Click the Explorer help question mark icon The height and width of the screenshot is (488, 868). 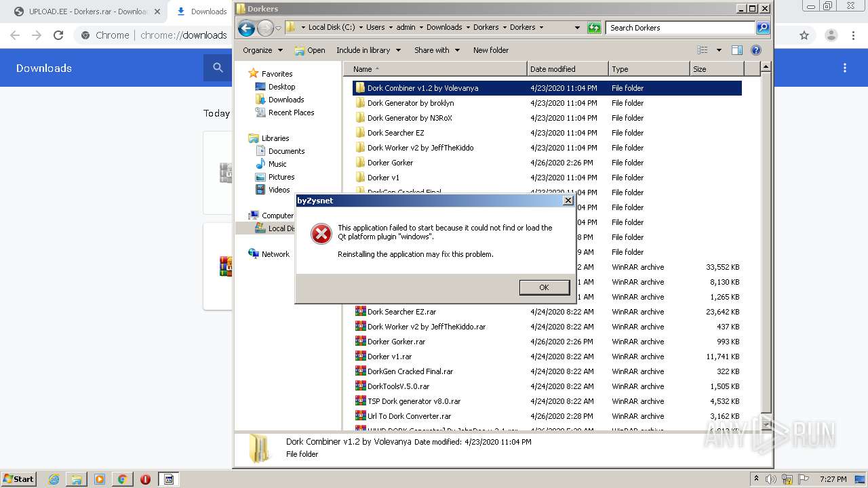coord(756,50)
